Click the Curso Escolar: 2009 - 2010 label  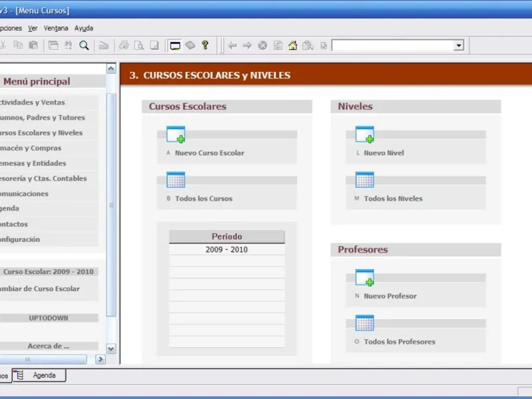(x=48, y=272)
